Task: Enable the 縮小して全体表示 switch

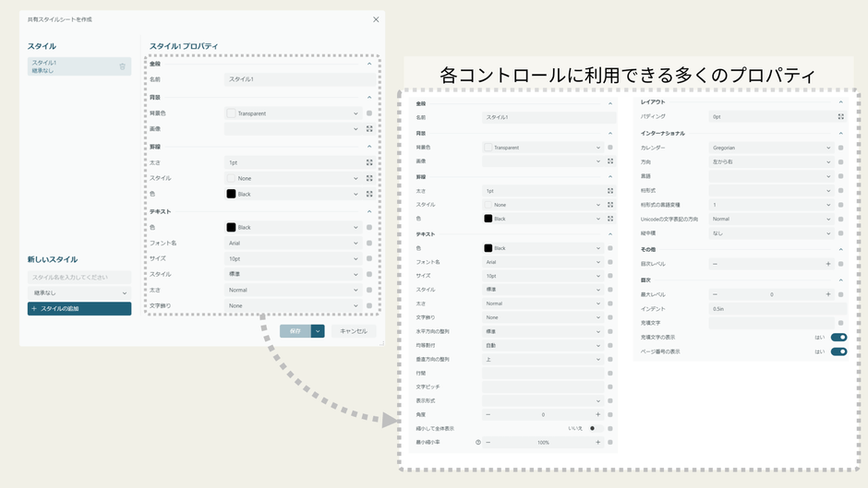Action: (596, 429)
